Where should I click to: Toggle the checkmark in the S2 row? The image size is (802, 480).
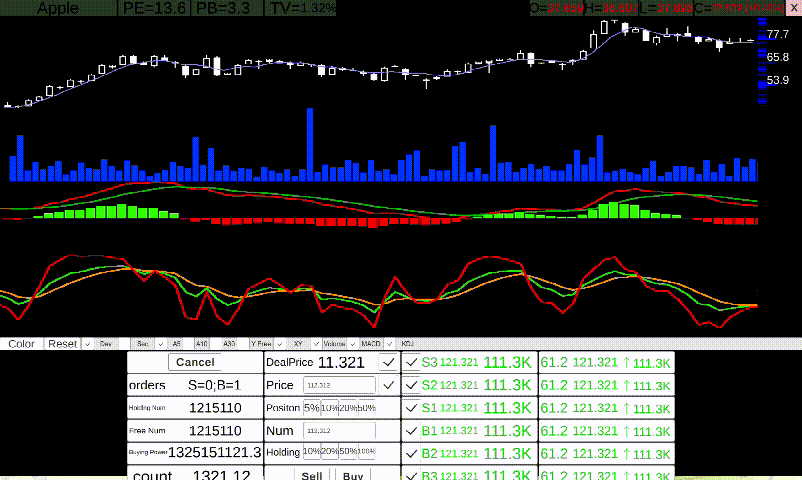(411, 385)
